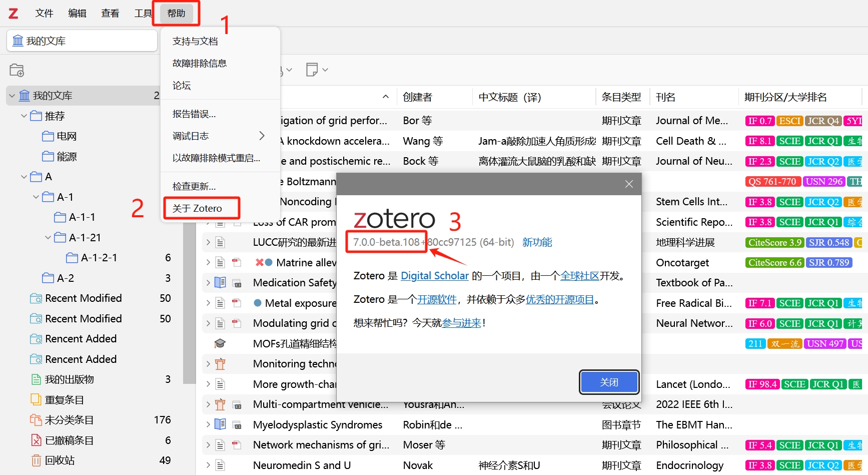
Task: Click the 重复条目 duplicate items icon
Action: click(x=36, y=399)
